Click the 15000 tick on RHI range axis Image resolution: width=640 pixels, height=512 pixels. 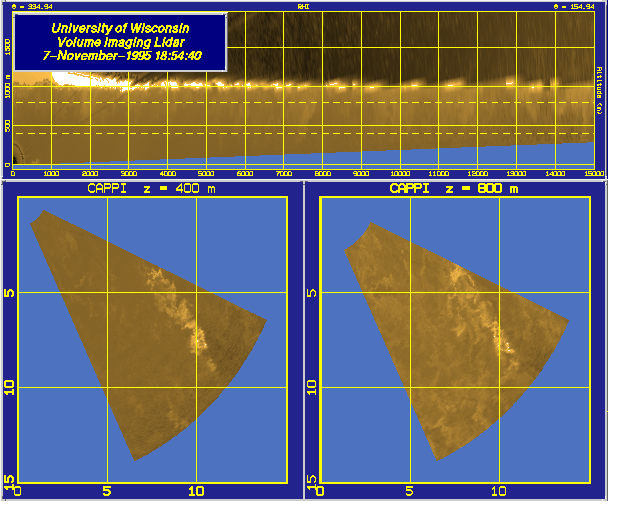(594, 174)
